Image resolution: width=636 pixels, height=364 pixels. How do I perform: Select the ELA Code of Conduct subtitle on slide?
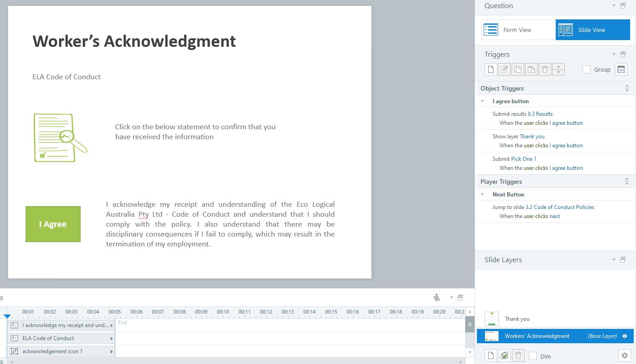(67, 77)
